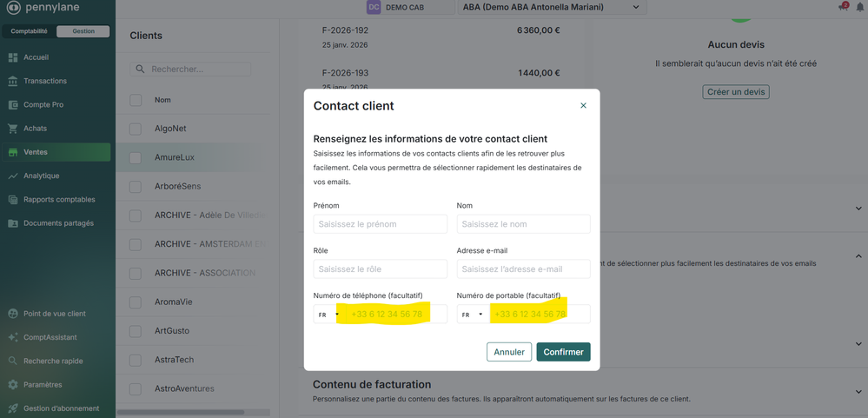Close the Contact client dialog

click(x=583, y=105)
